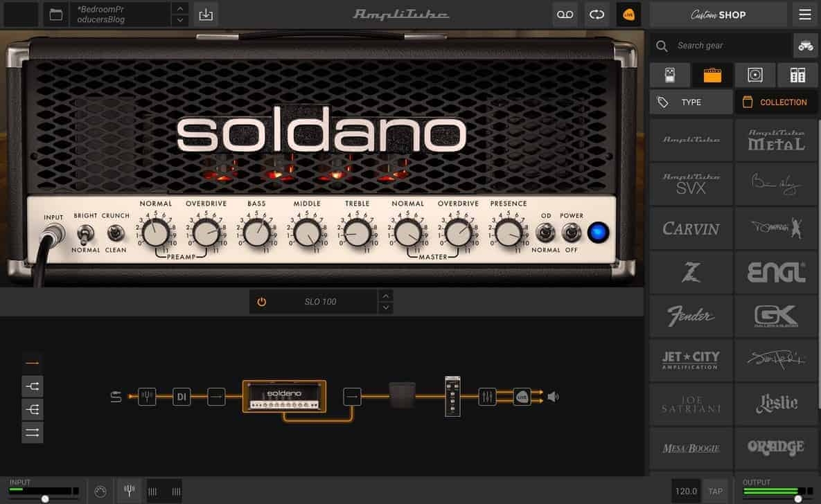Screen dimensions: 821x504
Task: Open the Custom Shop
Action: [718, 15]
